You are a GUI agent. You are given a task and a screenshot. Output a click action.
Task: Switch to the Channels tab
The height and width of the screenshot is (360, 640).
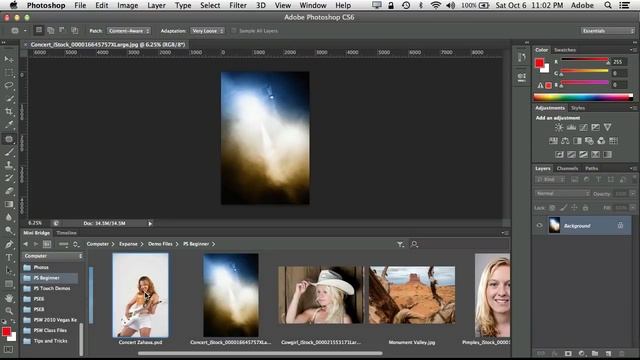click(x=567, y=168)
